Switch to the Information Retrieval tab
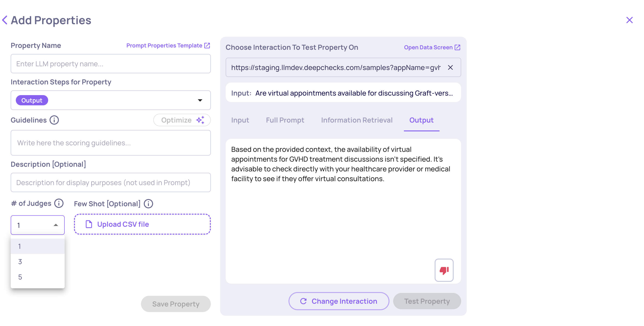644x326 pixels. (356, 120)
